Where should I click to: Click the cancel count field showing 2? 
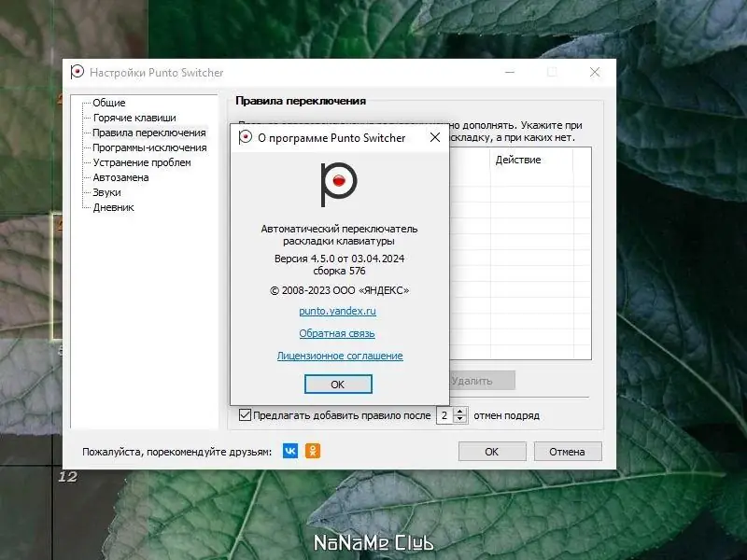click(x=446, y=415)
